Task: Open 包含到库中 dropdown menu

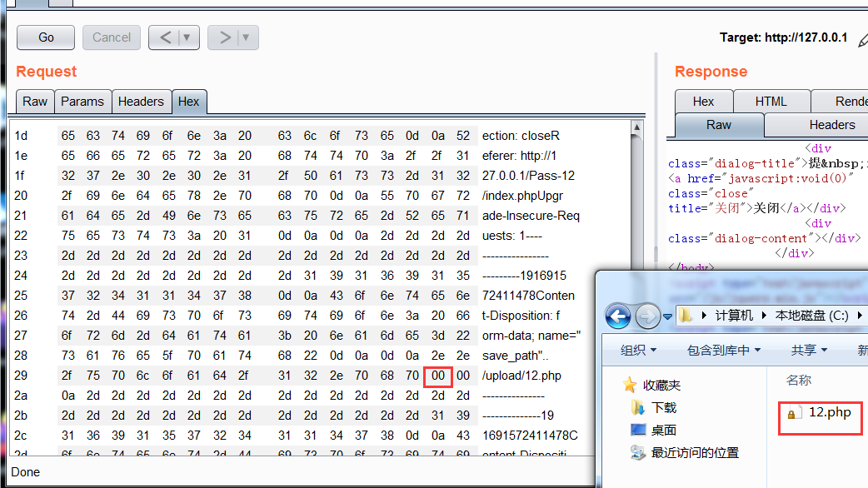Action: pyautogui.click(x=724, y=351)
